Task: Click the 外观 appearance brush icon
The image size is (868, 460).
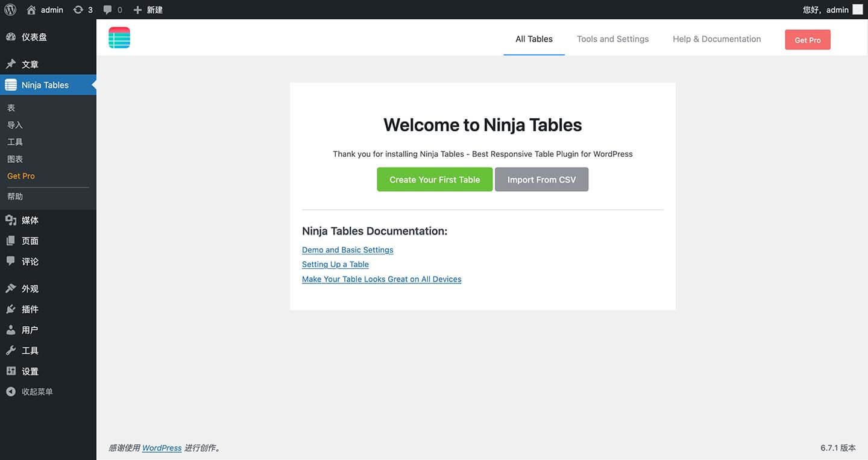Action: tap(11, 288)
